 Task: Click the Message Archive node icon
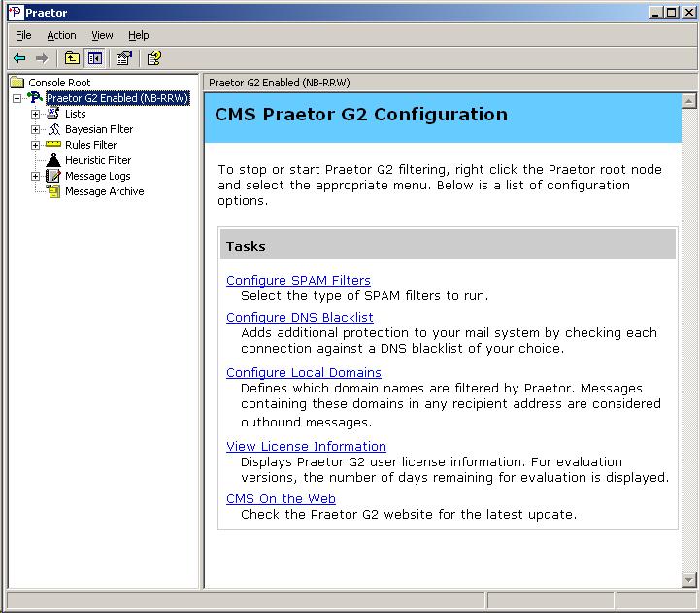coord(53,191)
